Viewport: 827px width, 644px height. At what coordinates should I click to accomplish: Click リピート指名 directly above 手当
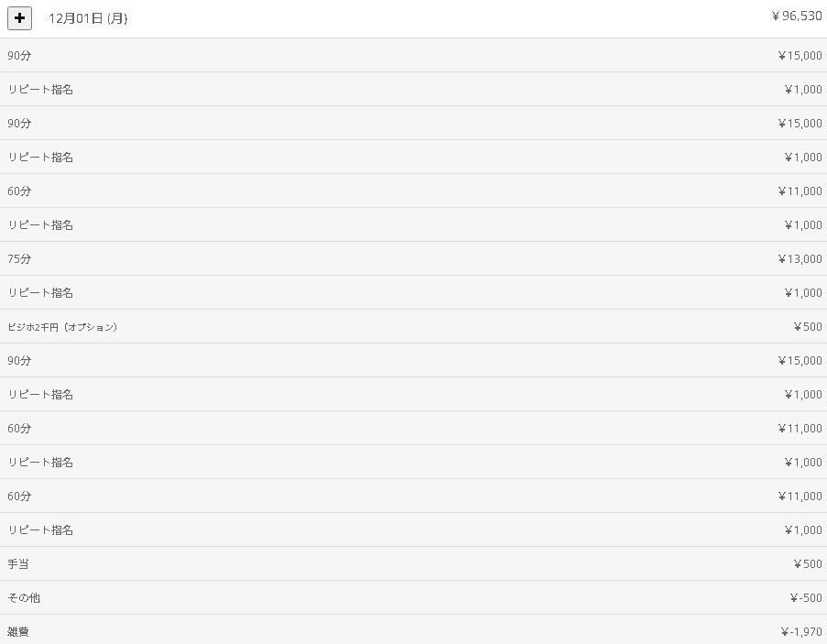coord(40,530)
